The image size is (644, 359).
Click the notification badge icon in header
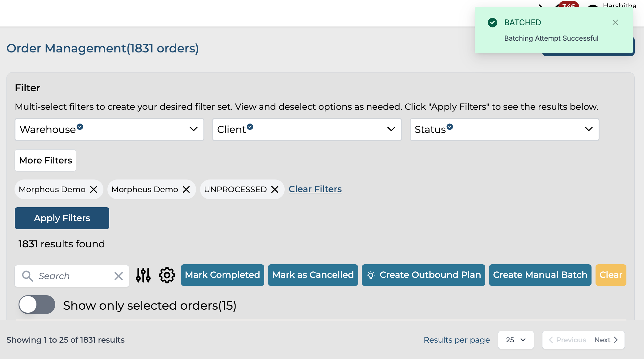(568, 4)
